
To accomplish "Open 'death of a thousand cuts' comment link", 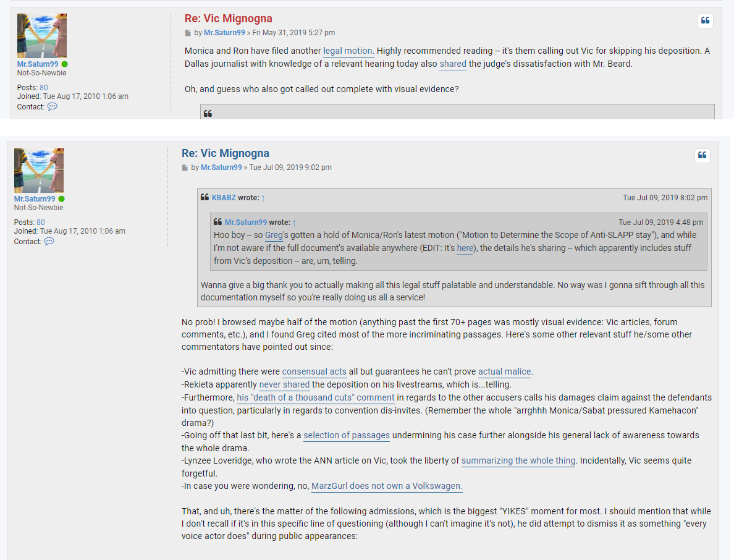I will (x=316, y=397).
